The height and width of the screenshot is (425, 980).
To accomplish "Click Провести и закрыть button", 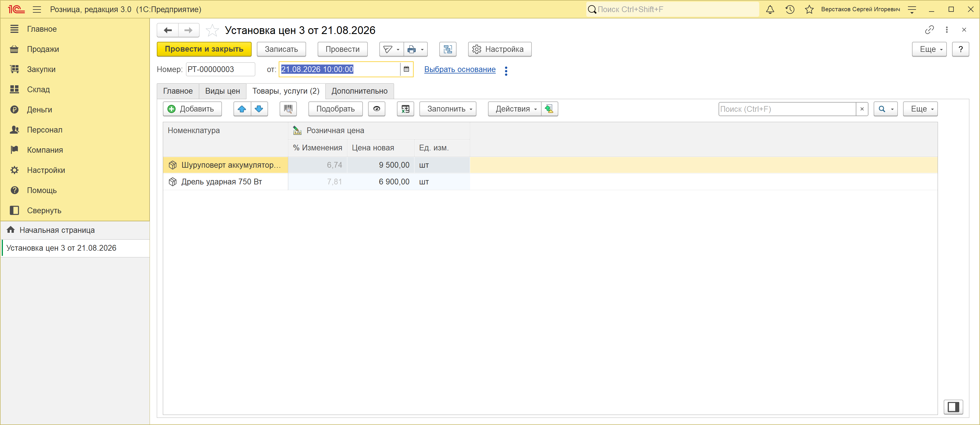I will point(204,49).
